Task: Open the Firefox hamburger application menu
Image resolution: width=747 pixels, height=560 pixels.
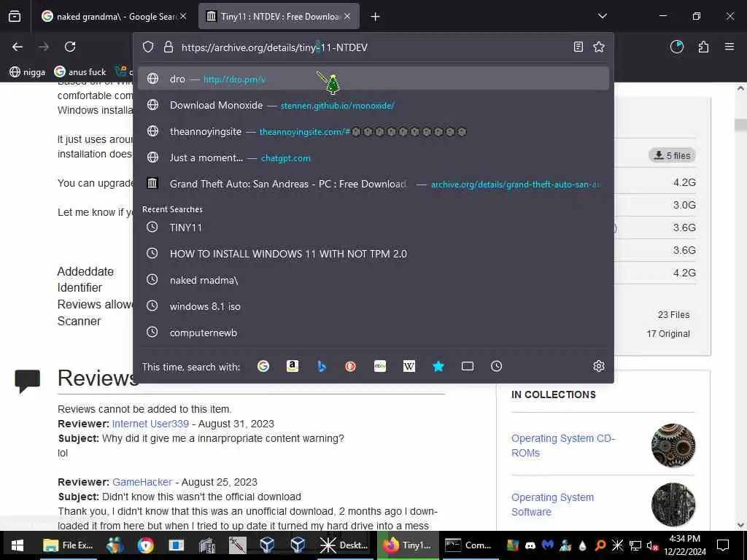Action: point(729,47)
